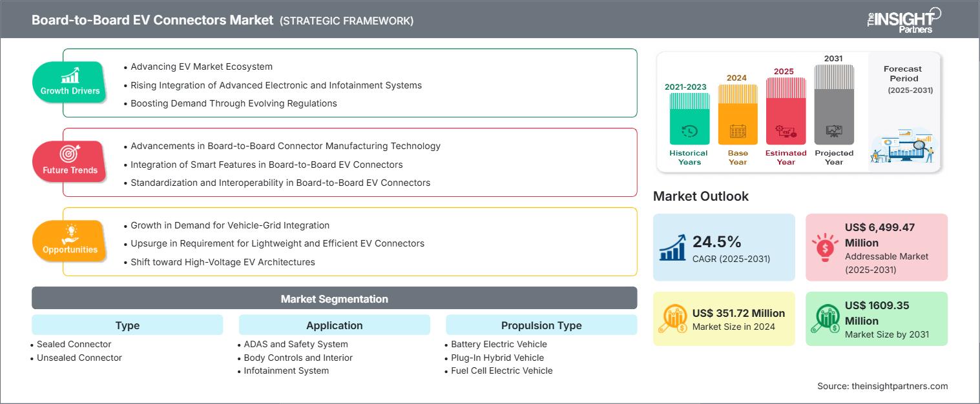Select the Sealed Connector bullet item
980x404 pixels.
[x=73, y=344]
